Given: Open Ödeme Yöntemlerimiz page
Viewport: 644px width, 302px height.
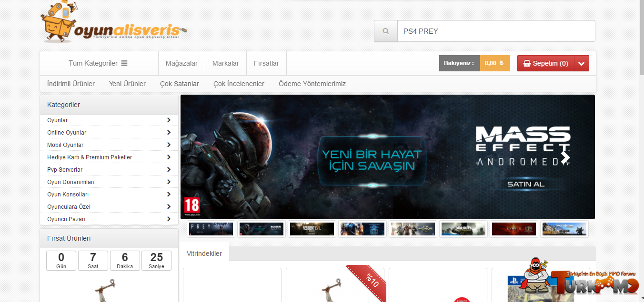Looking at the screenshot, I should coord(312,84).
